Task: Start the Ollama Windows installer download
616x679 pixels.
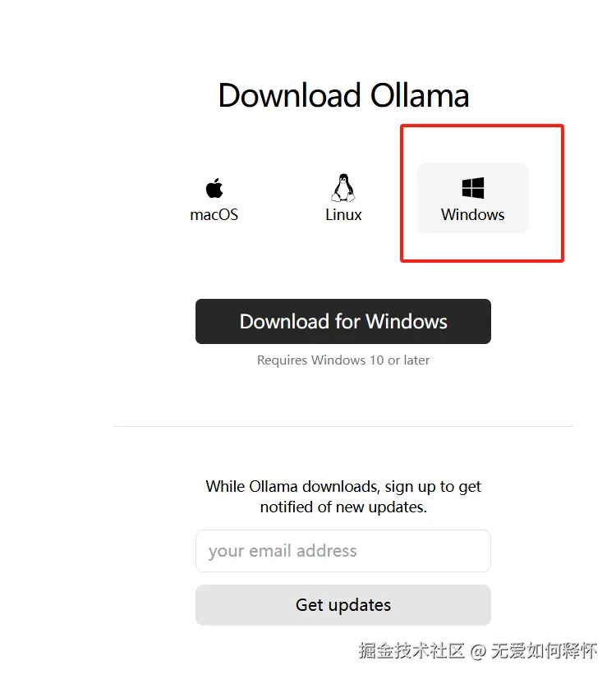Action: (x=343, y=321)
